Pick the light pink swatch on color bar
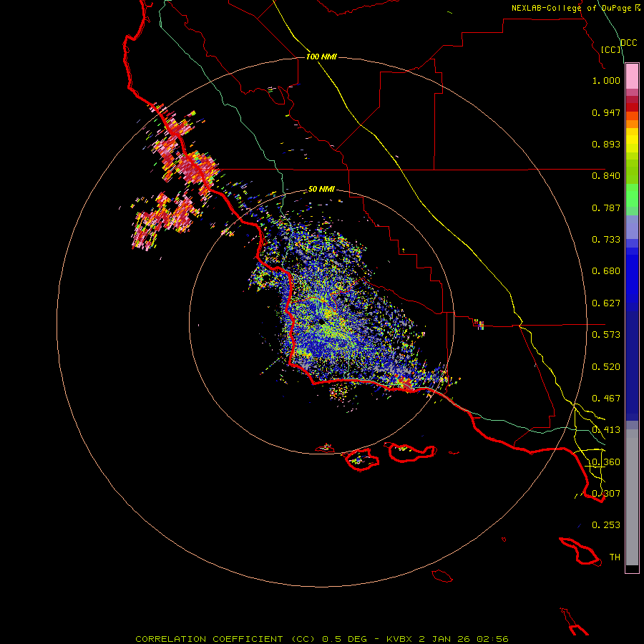 coord(632,77)
